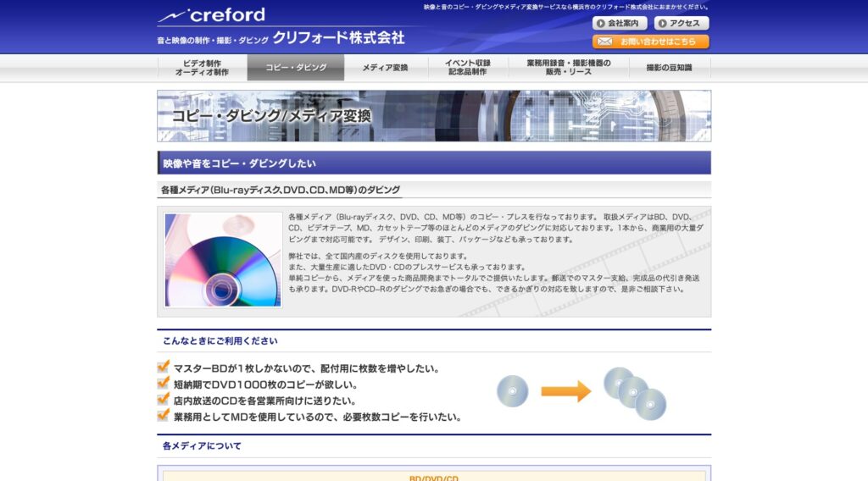Click the creford logo

tap(211, 15)
